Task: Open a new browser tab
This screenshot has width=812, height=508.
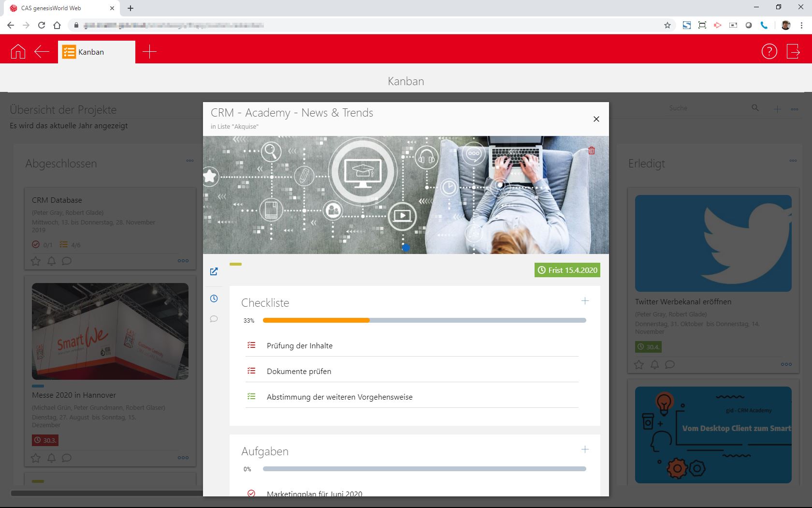Action: [x=130, y=8]
